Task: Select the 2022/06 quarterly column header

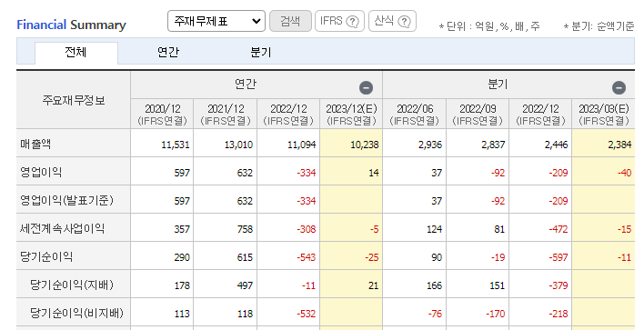Action: pos(415,115)
